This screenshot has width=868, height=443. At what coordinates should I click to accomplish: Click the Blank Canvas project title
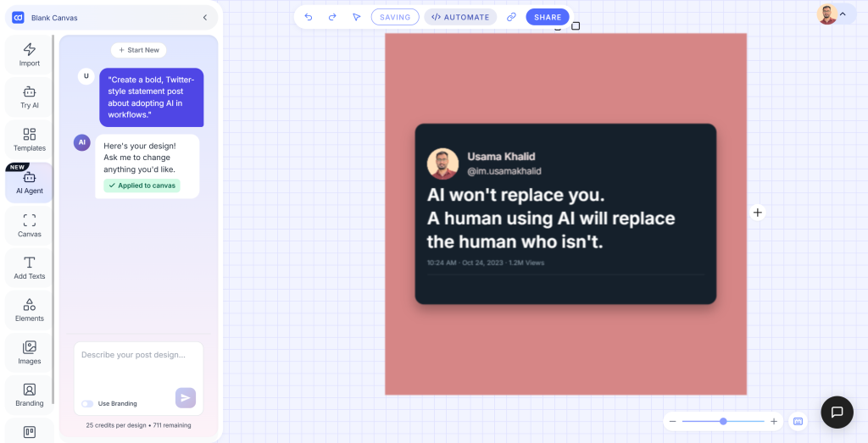(54, 18)
